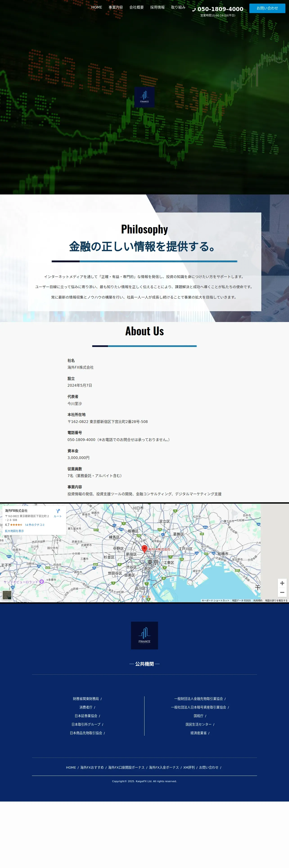
Task: Select 取り組み in the header navigation
Action: click(x=178, y=7)
